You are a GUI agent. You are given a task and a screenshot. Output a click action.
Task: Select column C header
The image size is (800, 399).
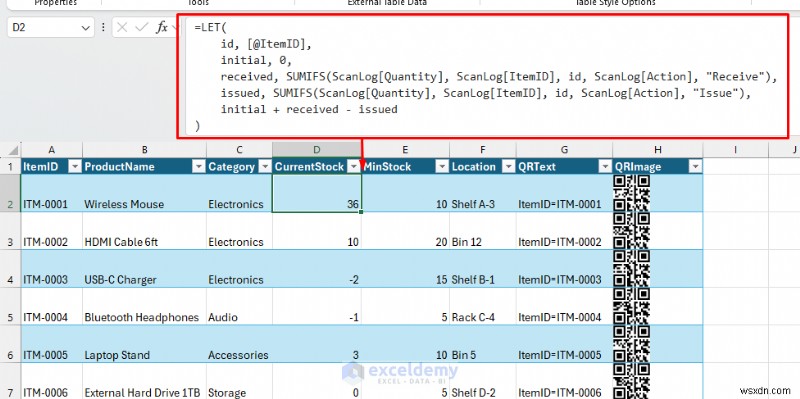pyautogui.click(x=239, y=150)
